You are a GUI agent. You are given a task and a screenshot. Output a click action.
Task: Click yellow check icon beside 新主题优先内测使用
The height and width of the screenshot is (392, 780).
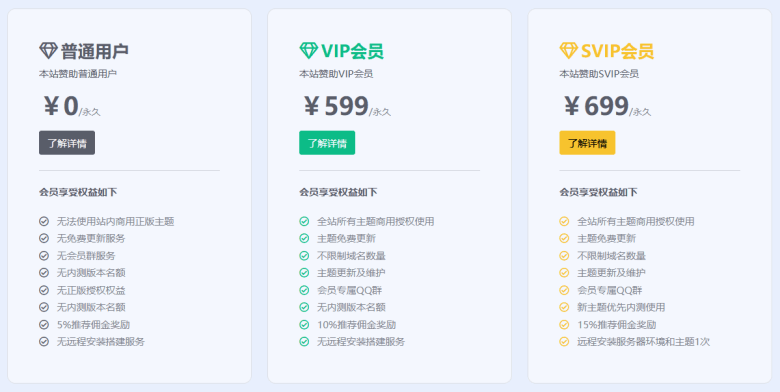click(x=564, y=307)
